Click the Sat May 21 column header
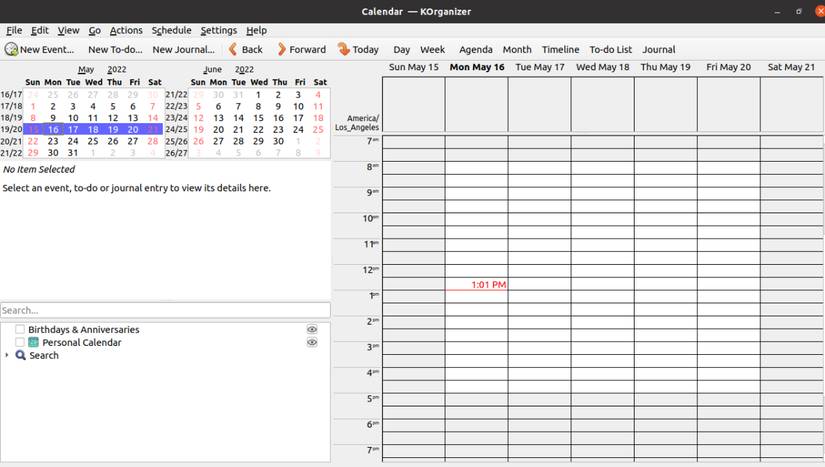Viewport: 825px width, 467px height. point(791,67)
